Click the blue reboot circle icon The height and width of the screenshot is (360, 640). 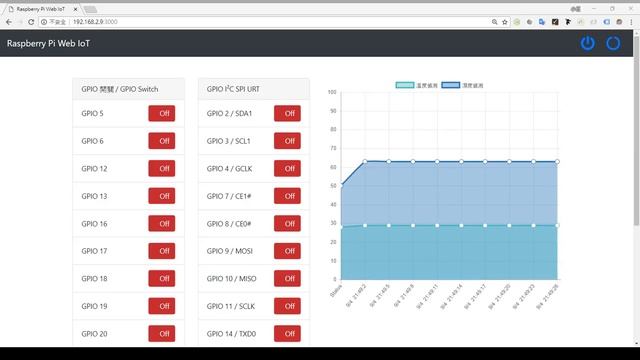613,43
